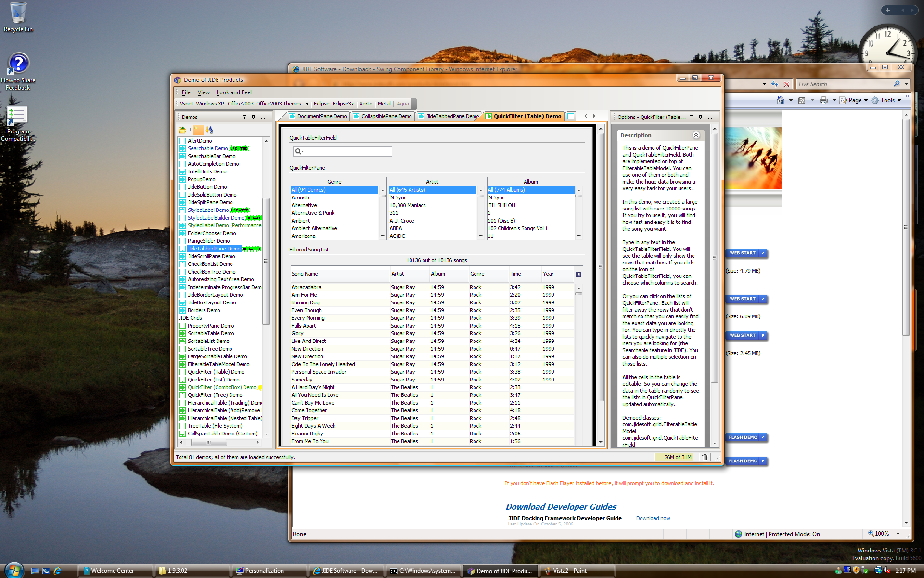This screenshot has width=924, height=578.
Task: Switch to JideTabbedPane Demo tab
Action: [x=448, y=116]
